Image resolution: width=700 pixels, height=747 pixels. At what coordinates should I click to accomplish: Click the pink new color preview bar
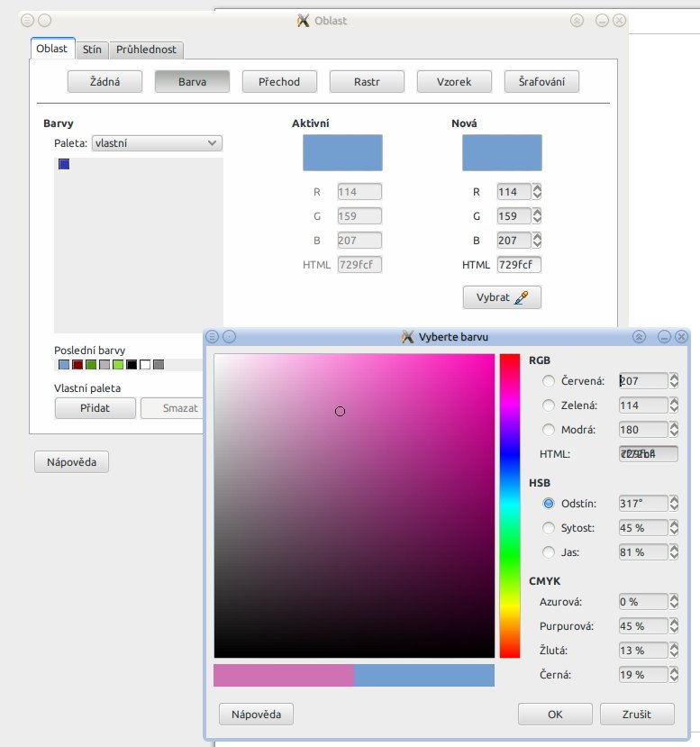pyautogui.click(x=284, y=676)
